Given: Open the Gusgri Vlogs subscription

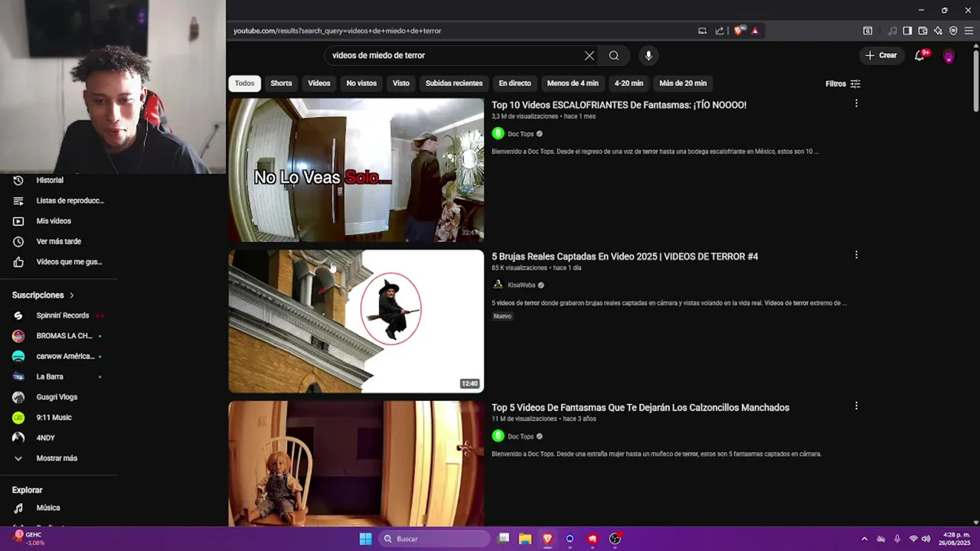Looking at the screenshot, I should pyautogui.click(x=58, y=397).
